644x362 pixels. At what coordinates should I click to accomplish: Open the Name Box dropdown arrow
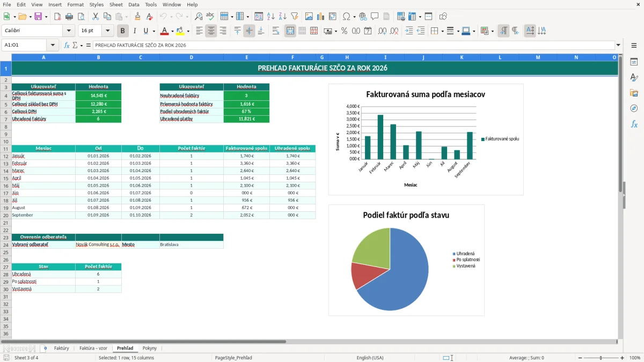coord(53,45)
